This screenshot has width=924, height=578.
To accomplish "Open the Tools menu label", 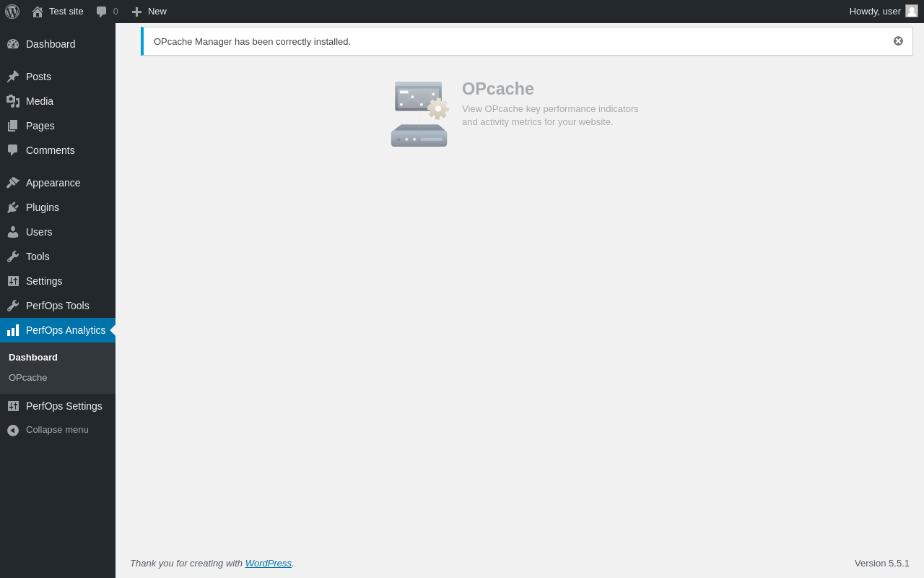I will pyautogui.click(x=38, y=256).
